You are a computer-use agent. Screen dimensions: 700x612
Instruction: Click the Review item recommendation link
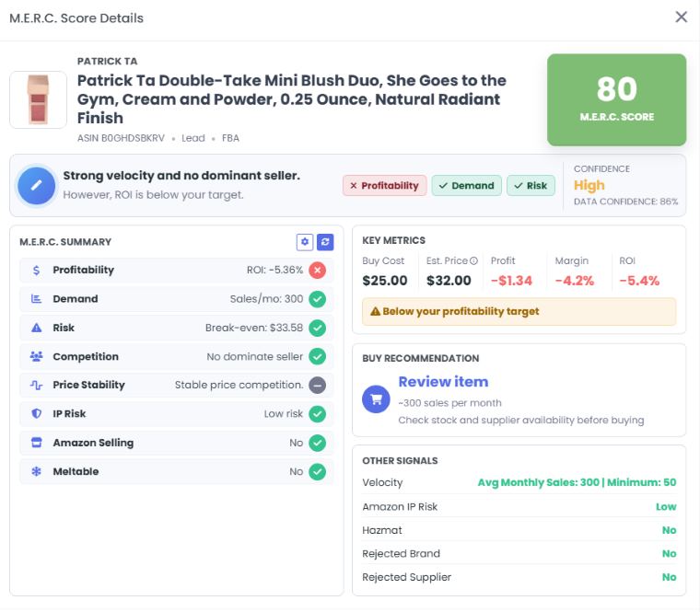tap(443, 382)
